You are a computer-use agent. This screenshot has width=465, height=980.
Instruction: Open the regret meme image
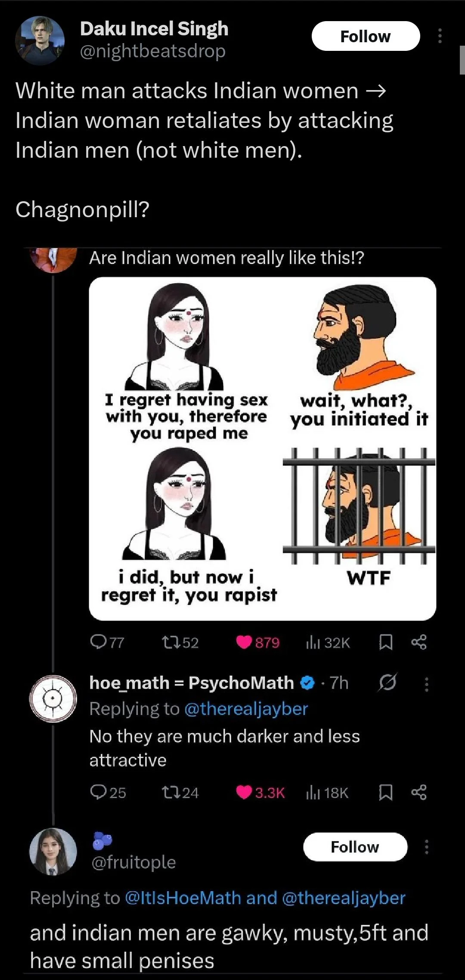click(262, 449)
